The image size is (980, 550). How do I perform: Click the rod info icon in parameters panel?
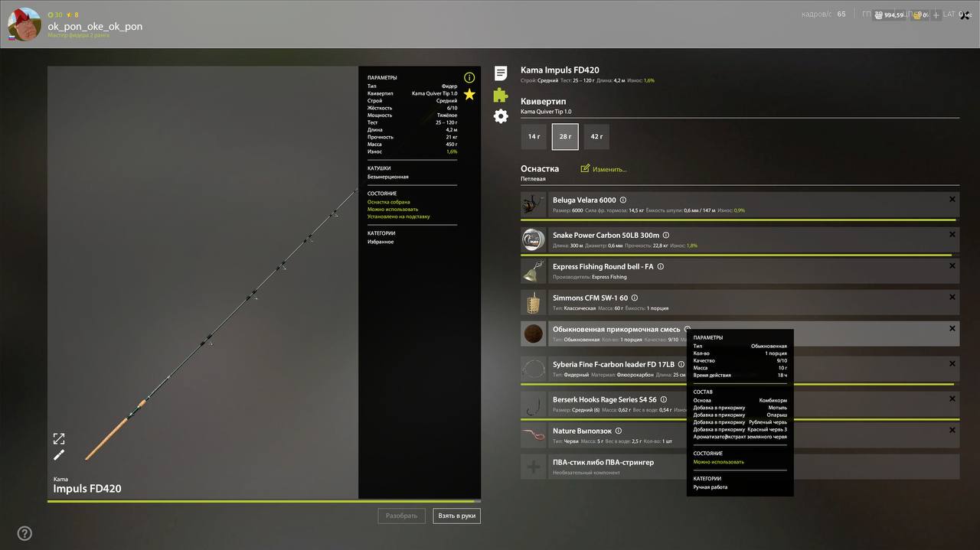(469, 77)
